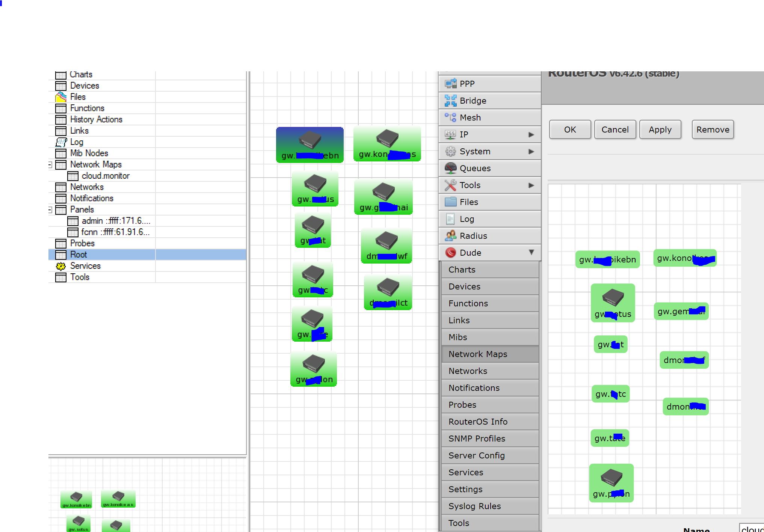This screenshot has width=764, height=532.
Task: Select Root in the Dude tree
Action: tap(147, 255)
